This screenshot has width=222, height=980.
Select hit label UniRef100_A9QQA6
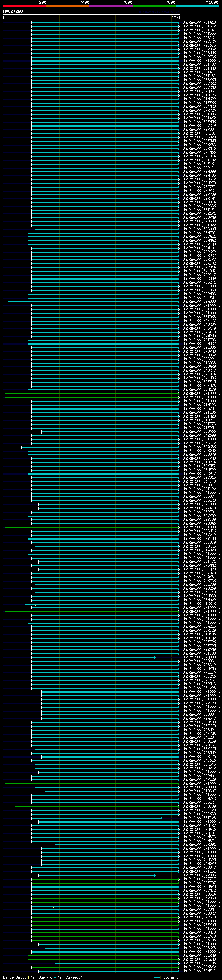(199, 524)
